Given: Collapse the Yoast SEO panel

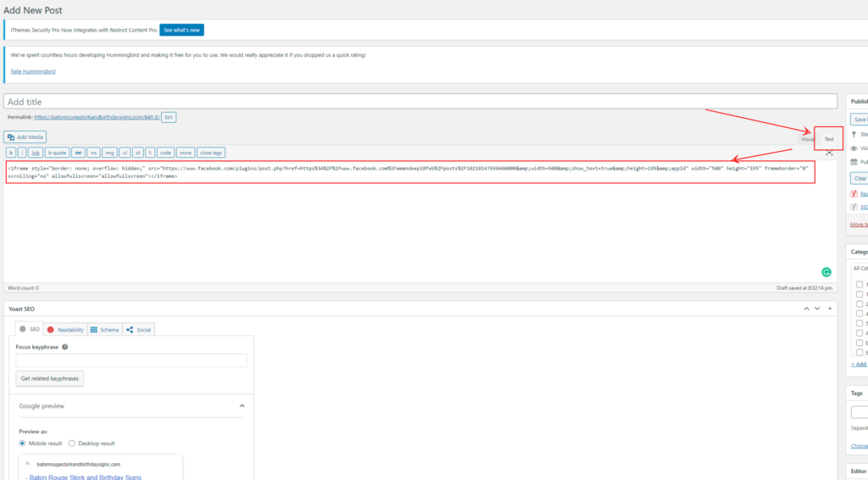Looking at the screenshot, I should [830, 309].
